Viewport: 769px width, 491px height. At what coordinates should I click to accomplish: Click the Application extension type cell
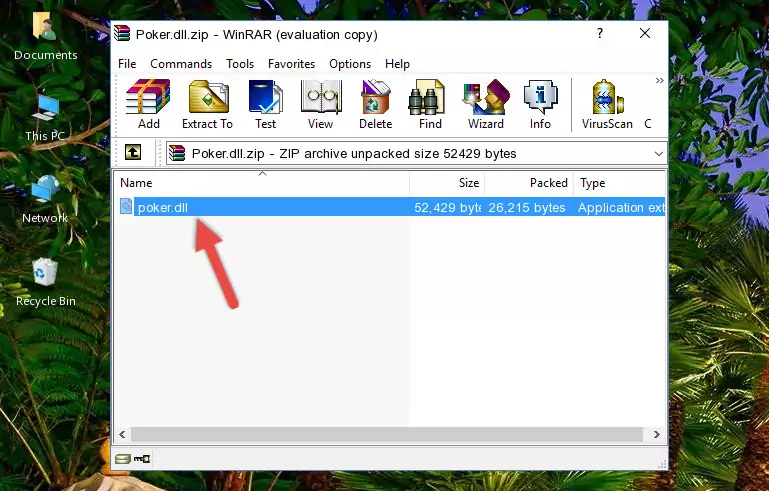pos(621,207)
